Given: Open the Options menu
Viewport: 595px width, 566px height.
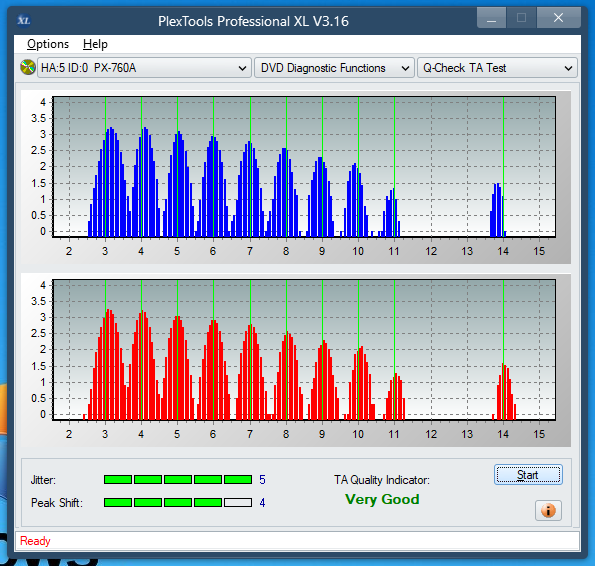Looking at the screenshot, I should point(48,44).
